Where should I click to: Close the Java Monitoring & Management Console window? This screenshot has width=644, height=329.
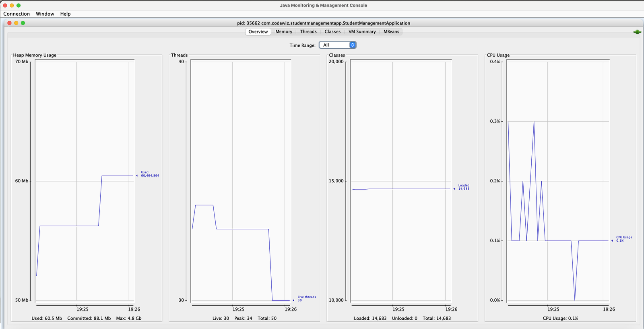[5, 5]
